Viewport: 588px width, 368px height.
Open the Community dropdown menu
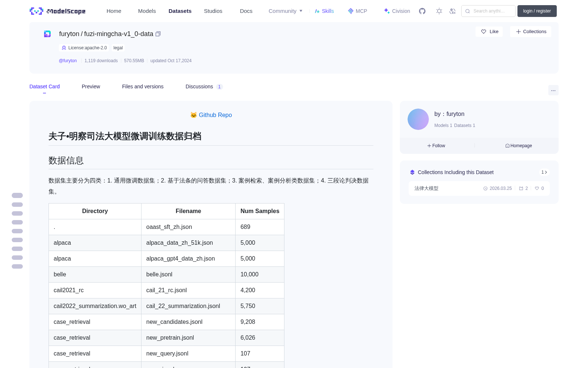(286, 11)
